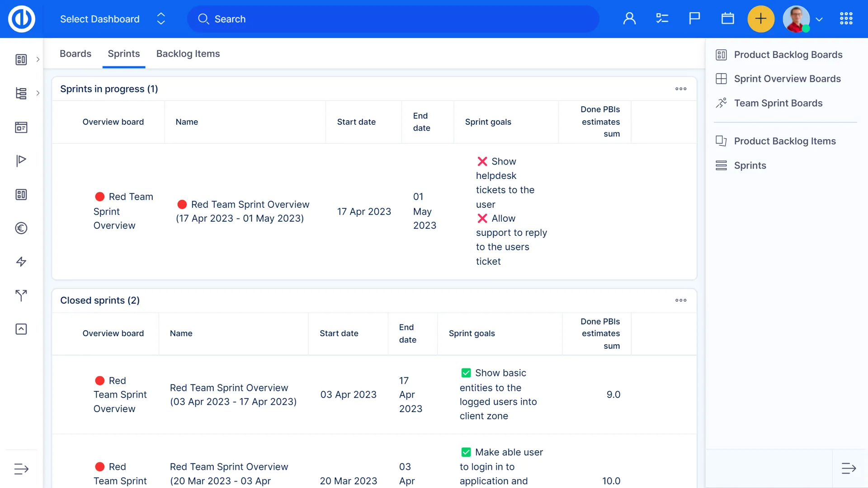Click the flag milestones icon in header
Viewport: 868px width, 488px height.
pos(694,19)
